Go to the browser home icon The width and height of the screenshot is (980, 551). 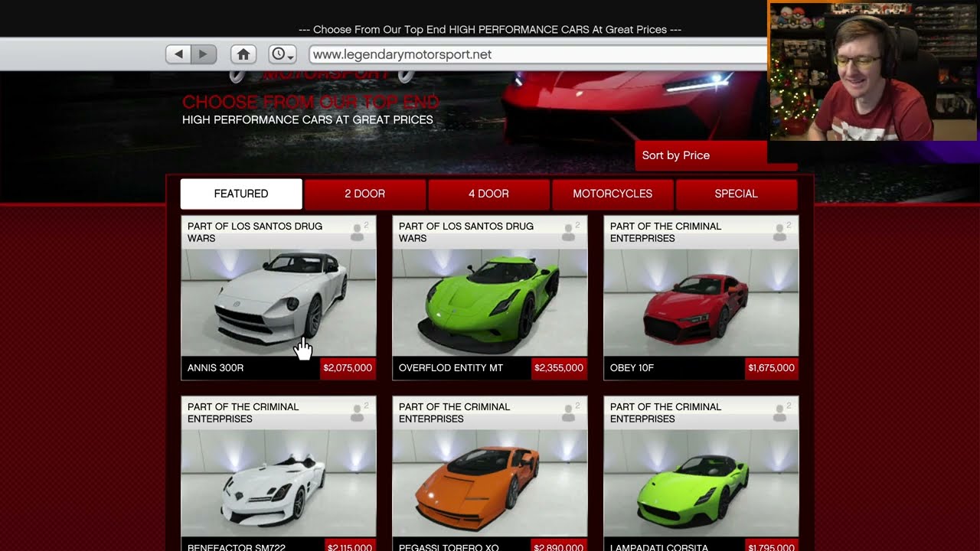click(x=243, y=54)
